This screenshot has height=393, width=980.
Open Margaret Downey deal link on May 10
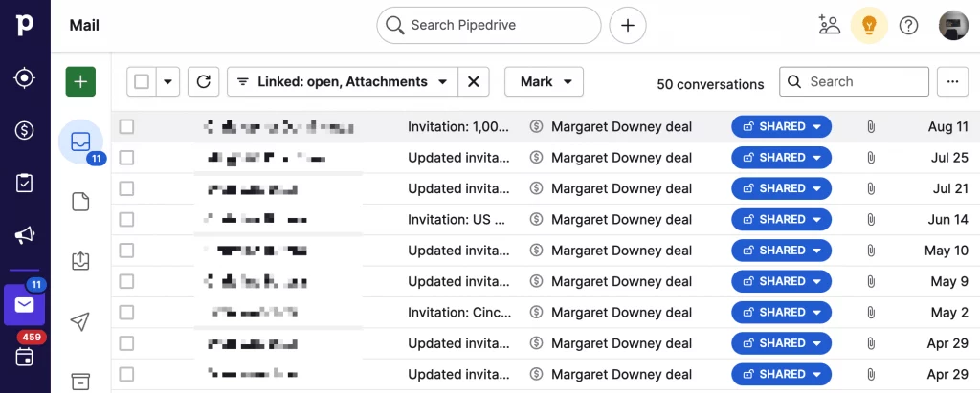(621, 251)
